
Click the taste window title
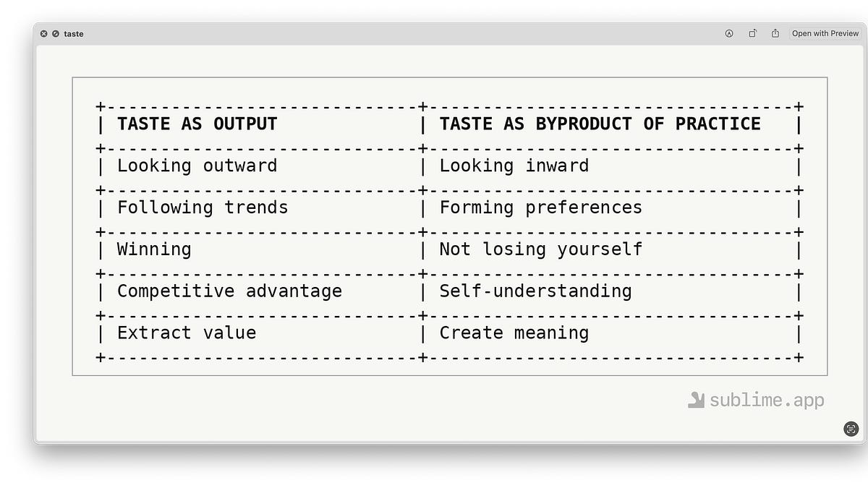pos(73,34)
